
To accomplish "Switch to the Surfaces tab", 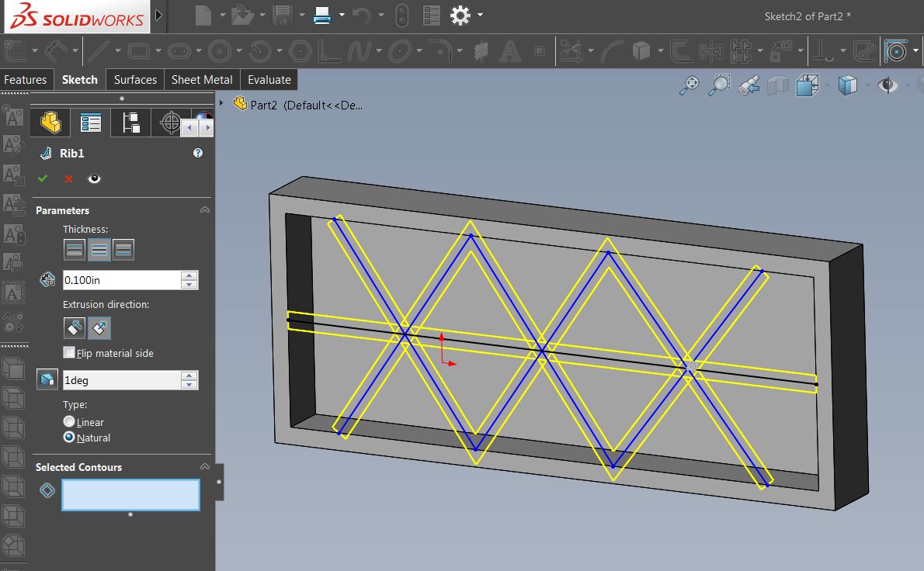I will tap(135, 79).
